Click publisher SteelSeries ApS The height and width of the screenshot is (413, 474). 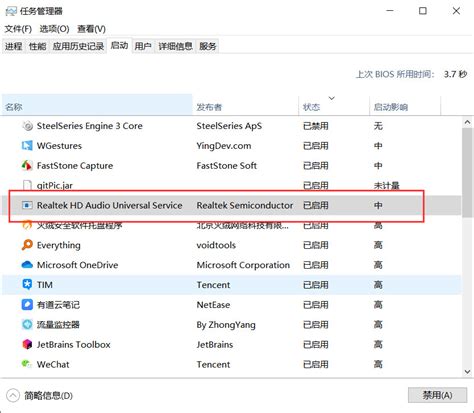coord(229,126)
